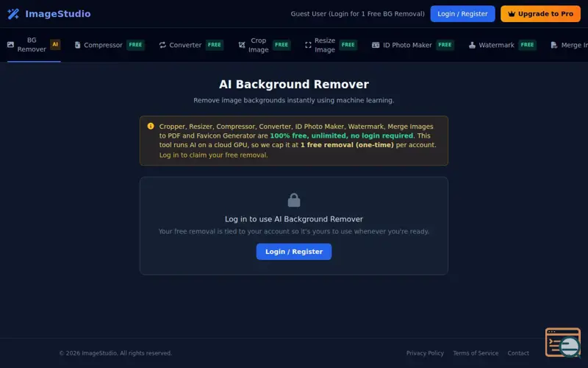Click the padlock icon in the login card

(x=294, y=200)
